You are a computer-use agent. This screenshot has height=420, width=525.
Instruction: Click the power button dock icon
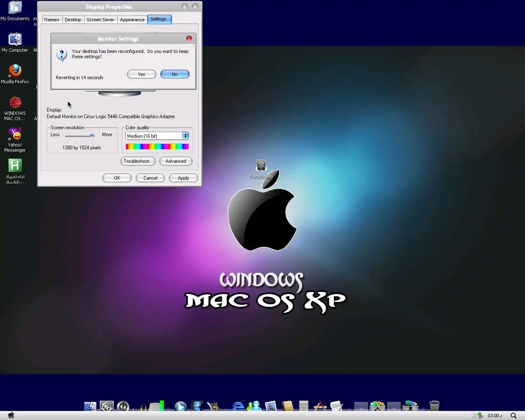click(123, 406)
